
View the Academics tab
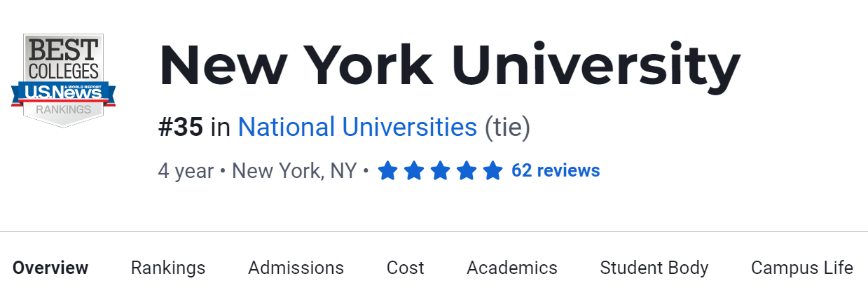click(x=512, y=268)
